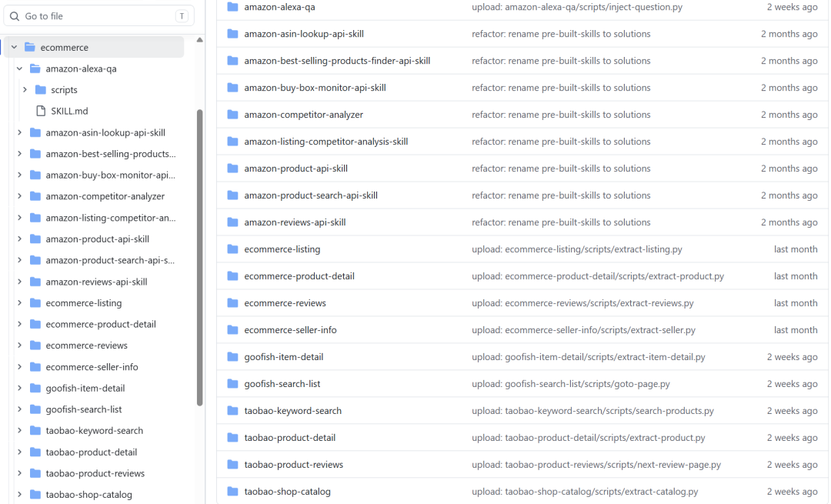
Task: Select taobao-product-detail tree item
Action: point(91,452)
